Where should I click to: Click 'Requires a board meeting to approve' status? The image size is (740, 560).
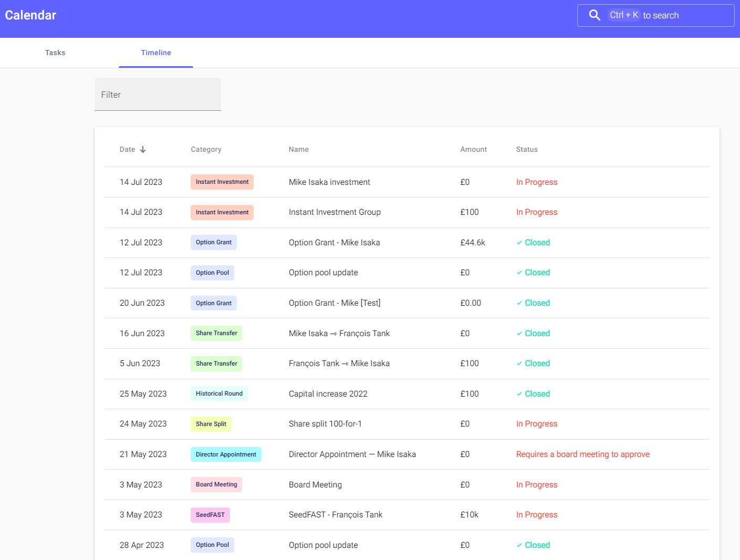point(582,454)
